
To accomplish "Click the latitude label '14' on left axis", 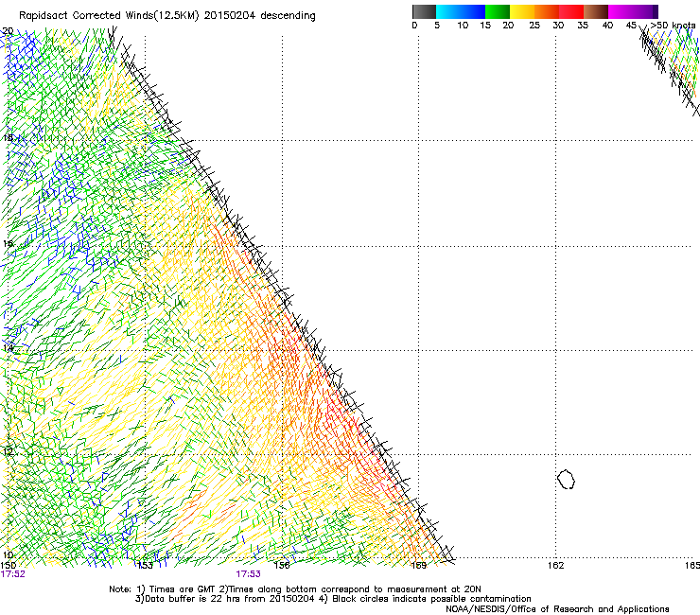I will click(8, 348).
